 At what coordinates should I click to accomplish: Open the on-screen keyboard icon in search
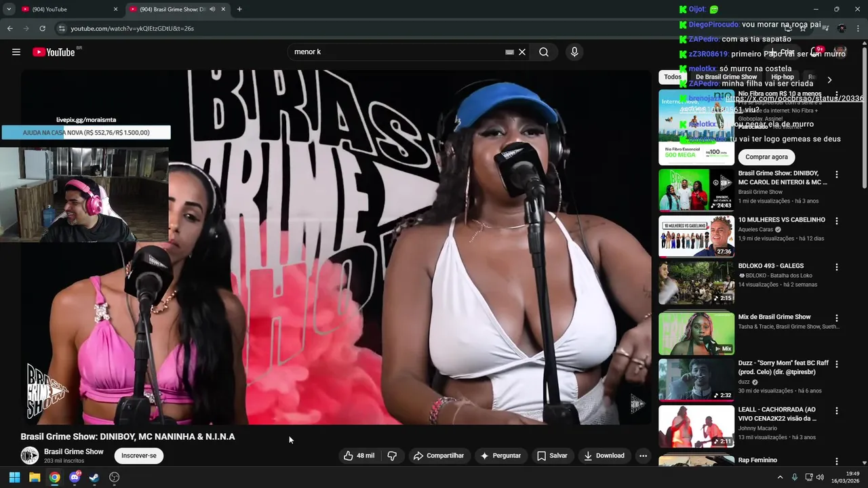[509, 52]
